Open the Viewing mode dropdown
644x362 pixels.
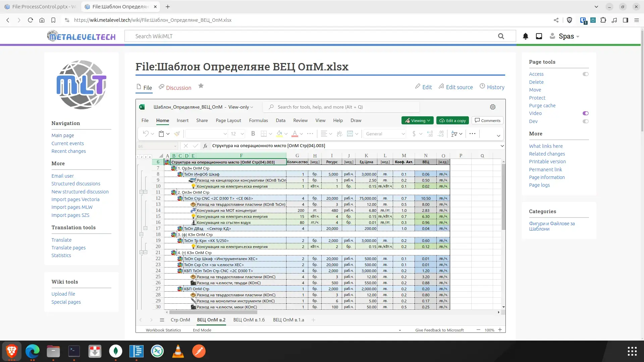tap(417, 121)
